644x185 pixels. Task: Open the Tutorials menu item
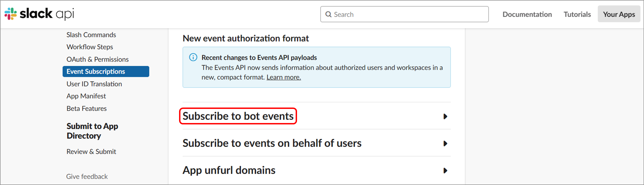577,14
